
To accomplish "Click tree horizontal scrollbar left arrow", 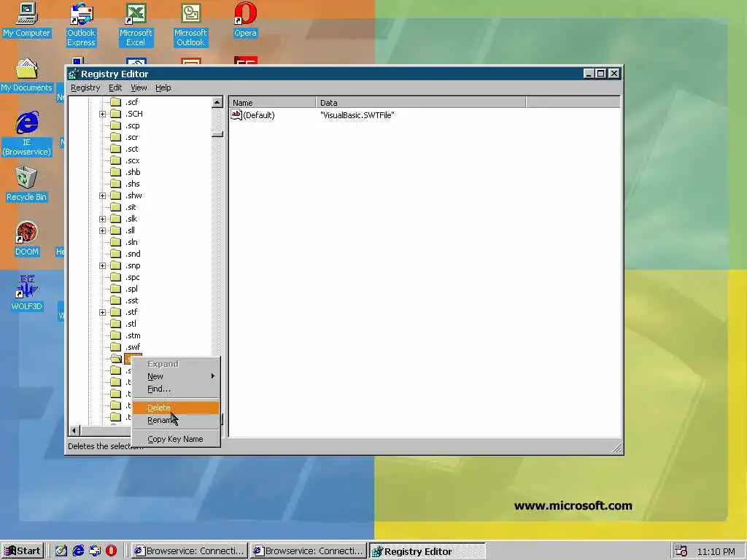I will pos(74,430).
